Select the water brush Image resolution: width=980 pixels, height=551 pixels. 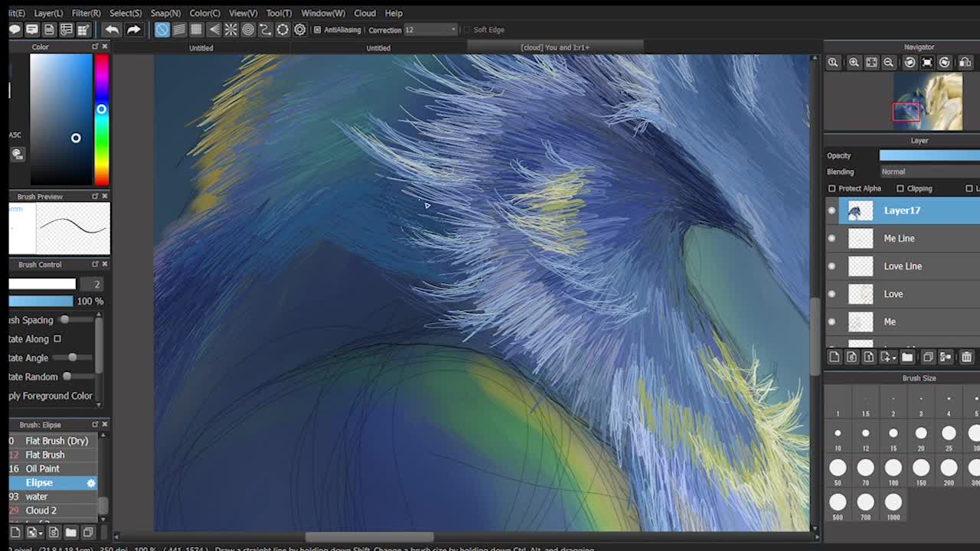click(x=52, y=497)
